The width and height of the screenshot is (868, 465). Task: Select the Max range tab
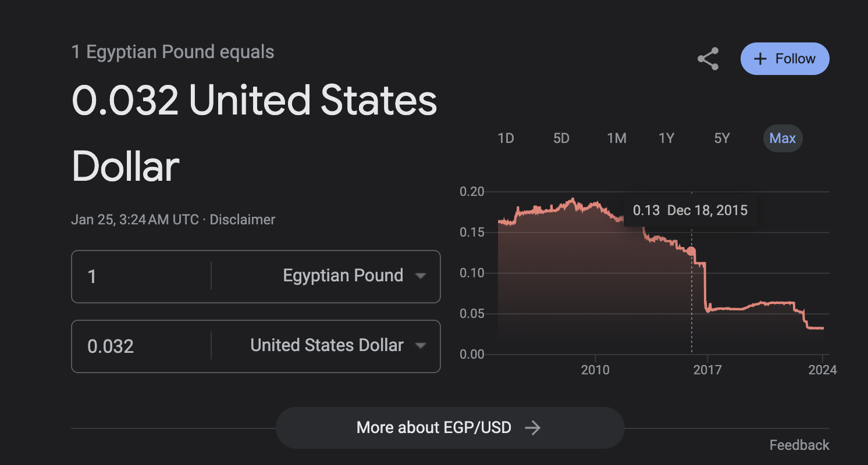coord(782,138)
